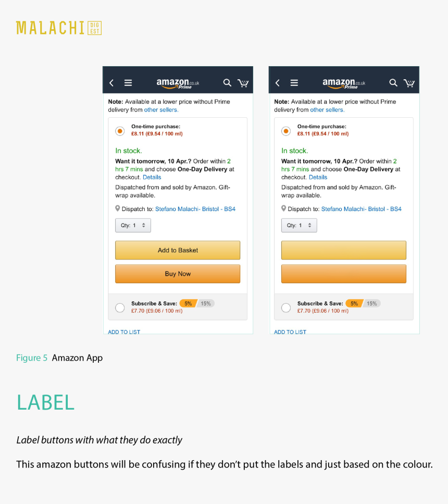This screenshot has height=504, width=448.
Task: Select the 5% Subscribe & Save pill
Action: tap(188, 303)
